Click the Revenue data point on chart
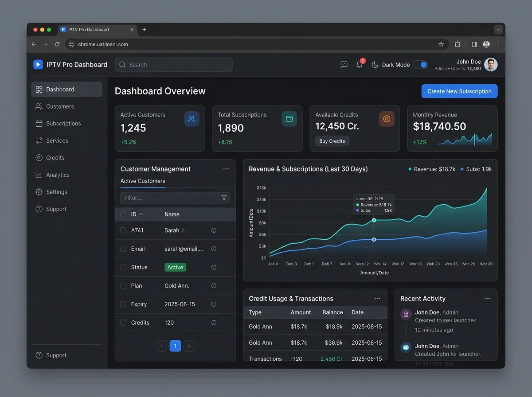 tap(374, 220)
